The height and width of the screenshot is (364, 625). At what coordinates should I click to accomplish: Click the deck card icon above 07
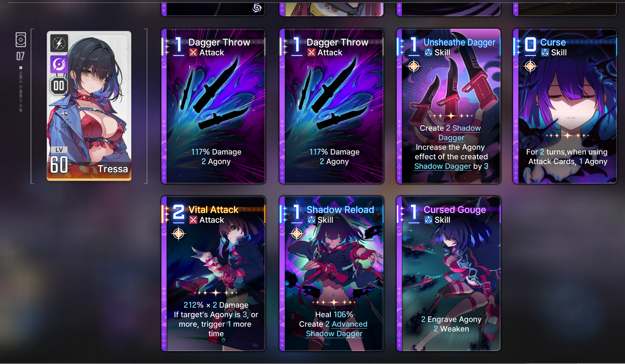21,40
